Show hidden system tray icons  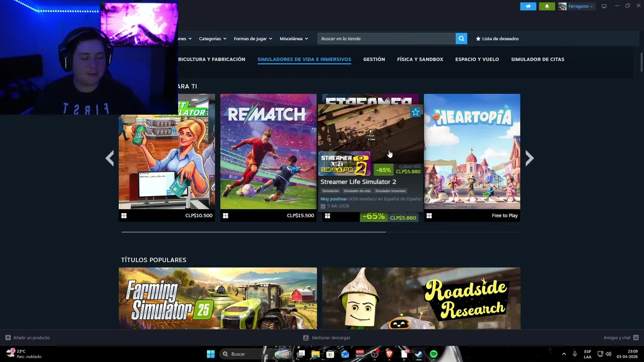point(563,354)
